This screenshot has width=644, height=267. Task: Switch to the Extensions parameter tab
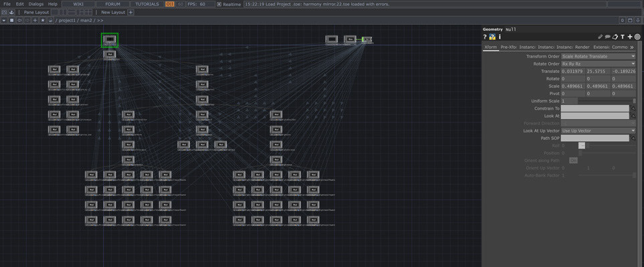pyautogui.click(x=601, y=48)
